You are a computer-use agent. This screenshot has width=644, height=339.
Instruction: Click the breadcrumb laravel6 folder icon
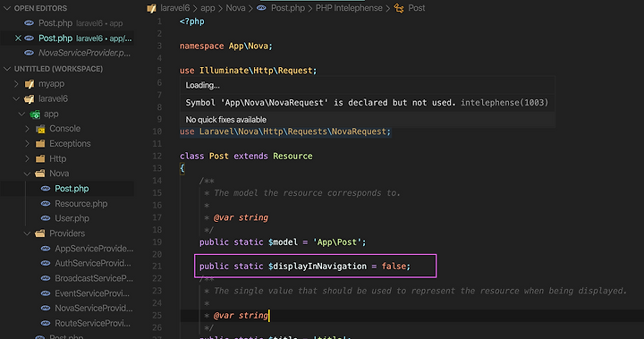click(x=151, y=8)
